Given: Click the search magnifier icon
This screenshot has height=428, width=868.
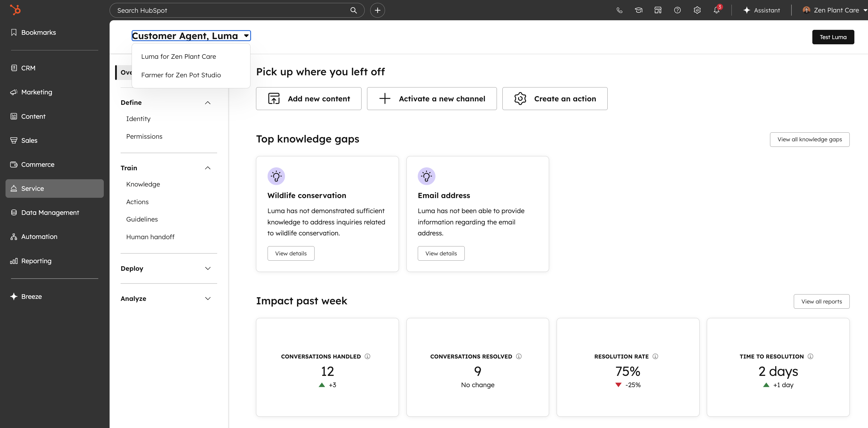Looking at the screenshot, I should (353, 10).
